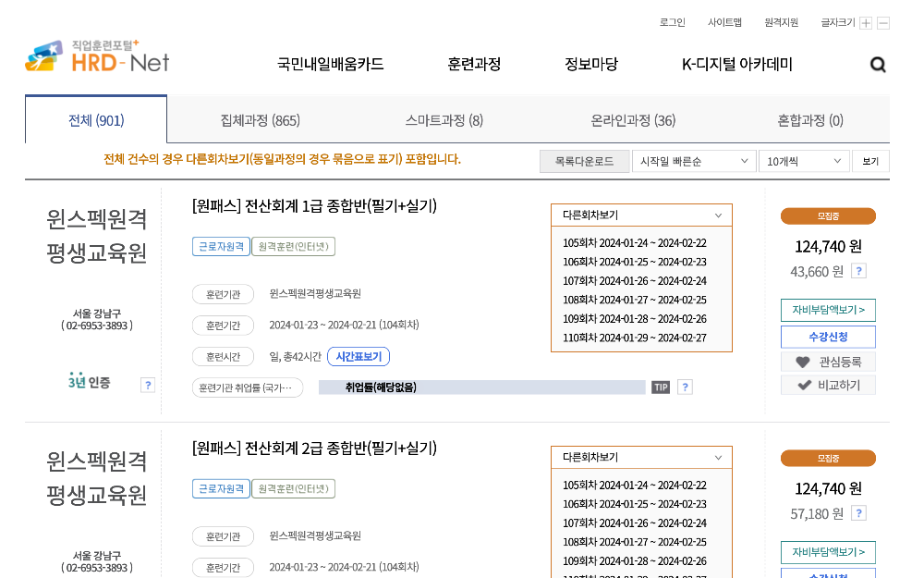Open 전산회계 1급 종합반 course title
Viewport: 924px width, 578px height.
[x=314, y=206]
